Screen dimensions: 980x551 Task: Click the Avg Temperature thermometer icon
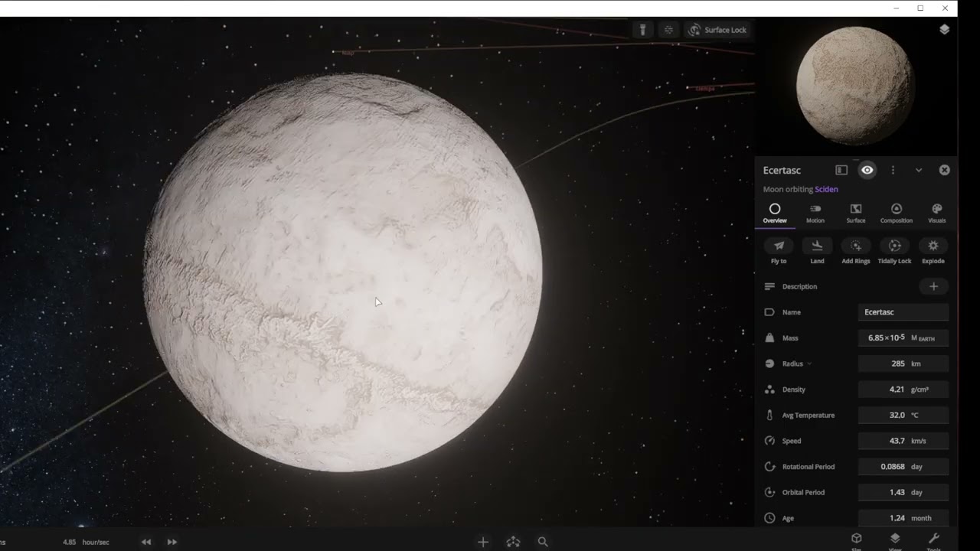(x=769, y=415)
